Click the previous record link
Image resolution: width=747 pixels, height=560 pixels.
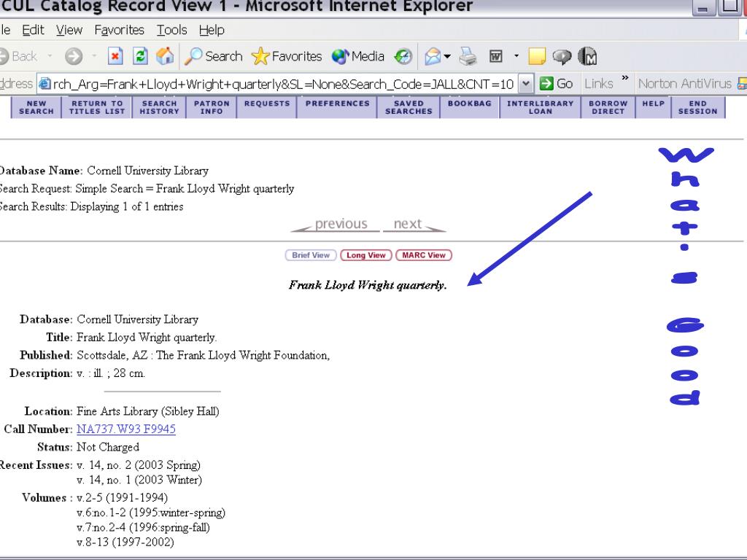336,224
